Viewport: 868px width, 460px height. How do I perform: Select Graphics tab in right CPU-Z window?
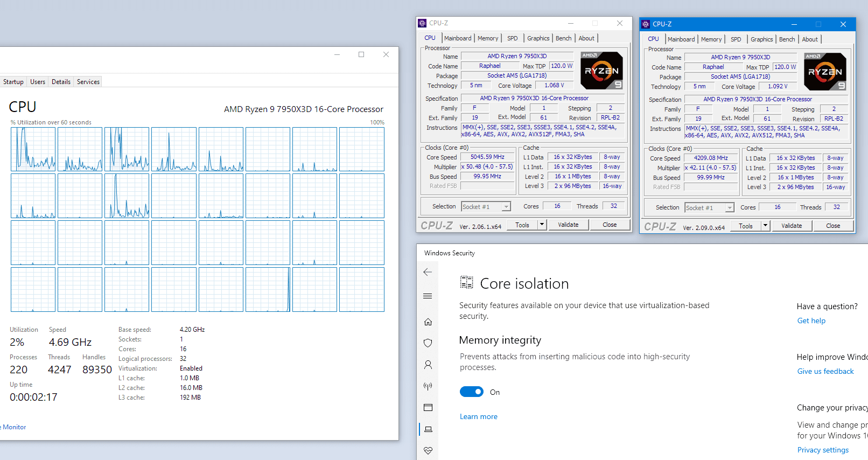point(762,39)
